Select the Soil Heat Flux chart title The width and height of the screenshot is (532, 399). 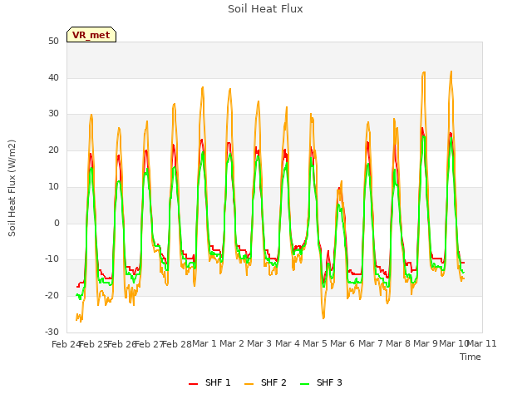(265, 9)
